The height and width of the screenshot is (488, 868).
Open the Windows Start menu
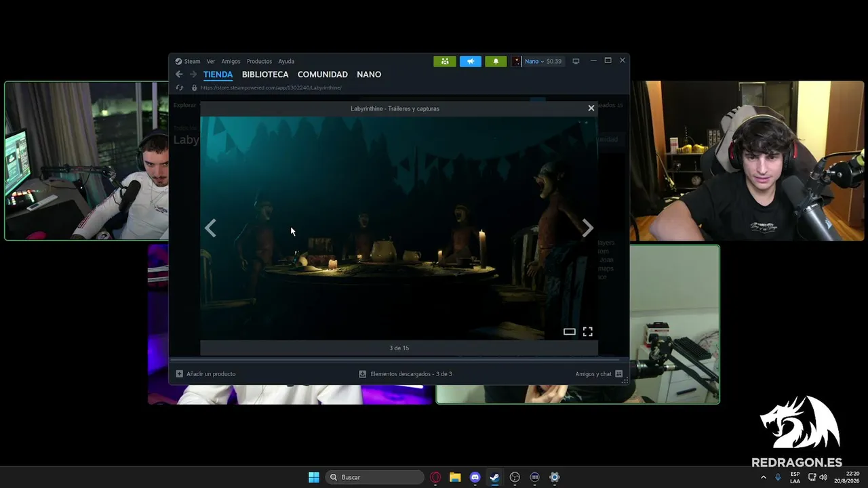coord(314,477)
